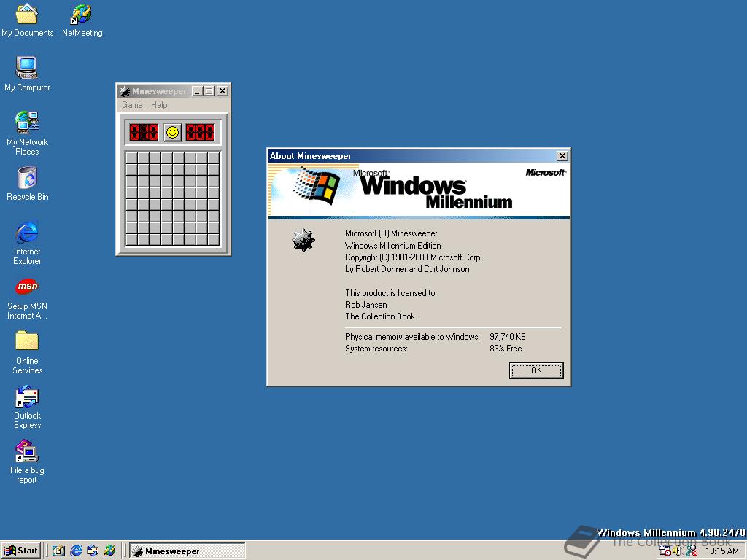Viewport: 747px width, 560px height.
Task: Click the '83% Free' system resources value
Action: pyautogui.click(x=506, y=349)
